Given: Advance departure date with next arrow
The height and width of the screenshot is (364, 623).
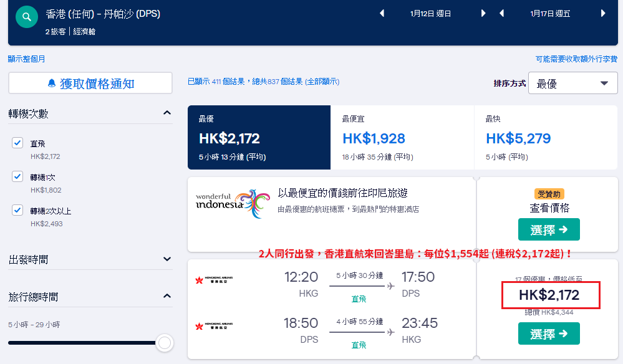Looking at the screenshot, I should click(483, 14).
